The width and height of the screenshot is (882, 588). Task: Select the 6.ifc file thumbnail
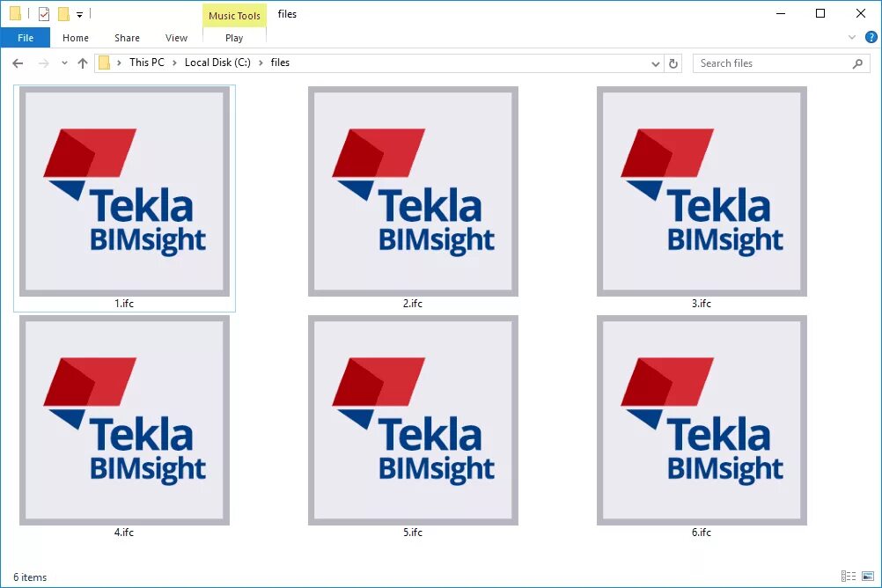[702, 421]
